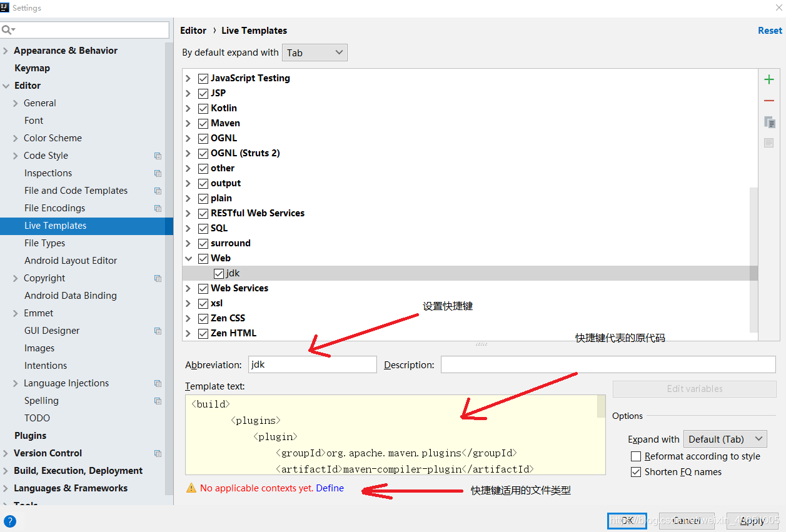786x532 pixels.
Task: Open the Expand with Default (Tab) dropdown
Action: tap(725, 439)
